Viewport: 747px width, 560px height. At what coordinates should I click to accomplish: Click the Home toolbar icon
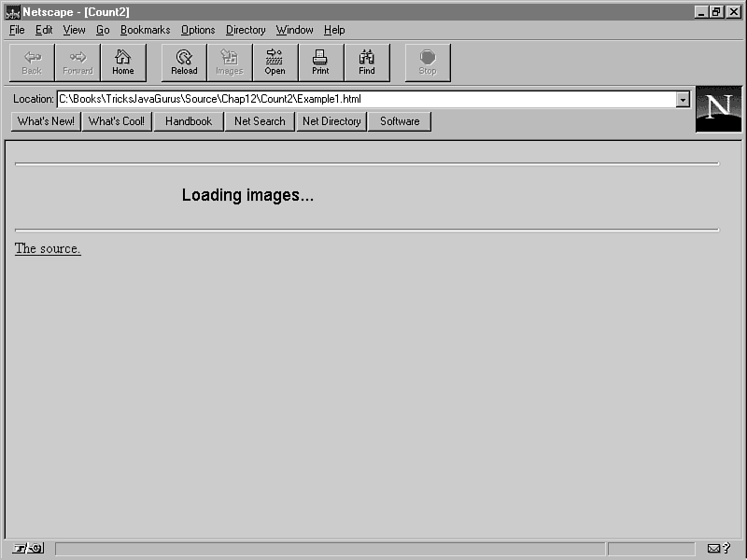tap(123, 63)
